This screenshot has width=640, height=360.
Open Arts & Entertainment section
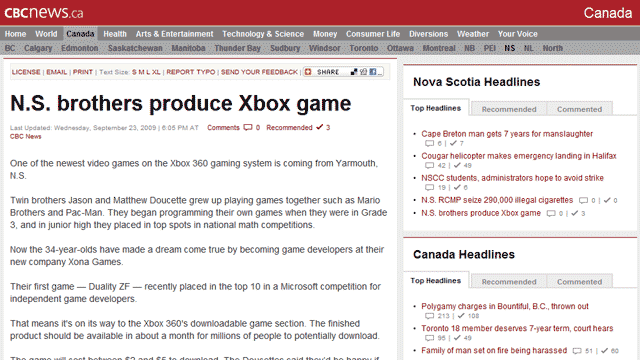pyautogui.click(x=174, y=34)
